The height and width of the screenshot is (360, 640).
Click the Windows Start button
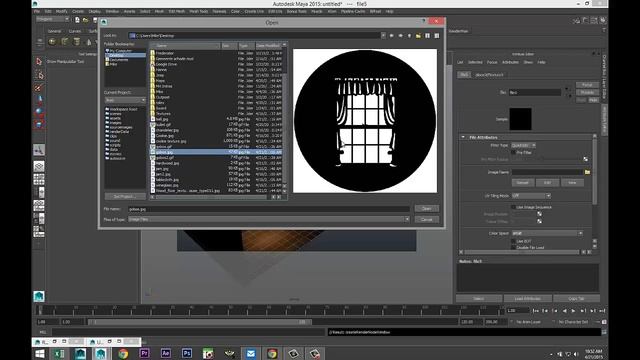pyautogui.click(x=40, y=353)
